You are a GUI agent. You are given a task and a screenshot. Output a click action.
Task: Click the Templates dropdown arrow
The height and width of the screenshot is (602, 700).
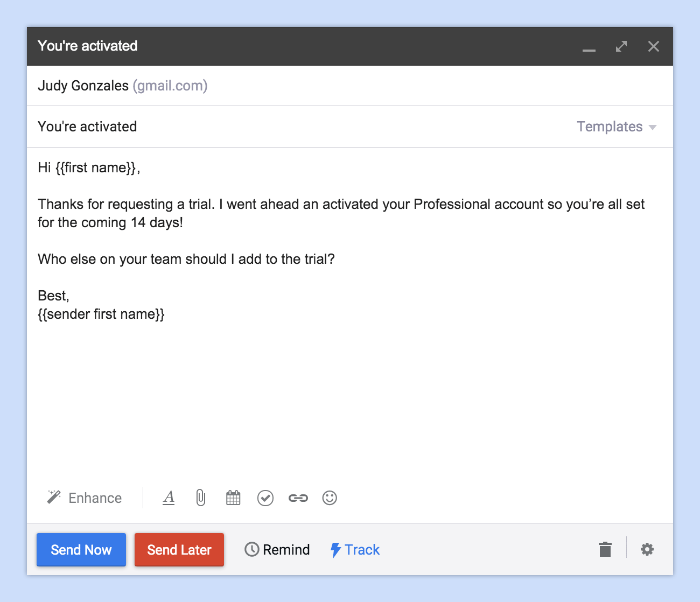[653, 128]
